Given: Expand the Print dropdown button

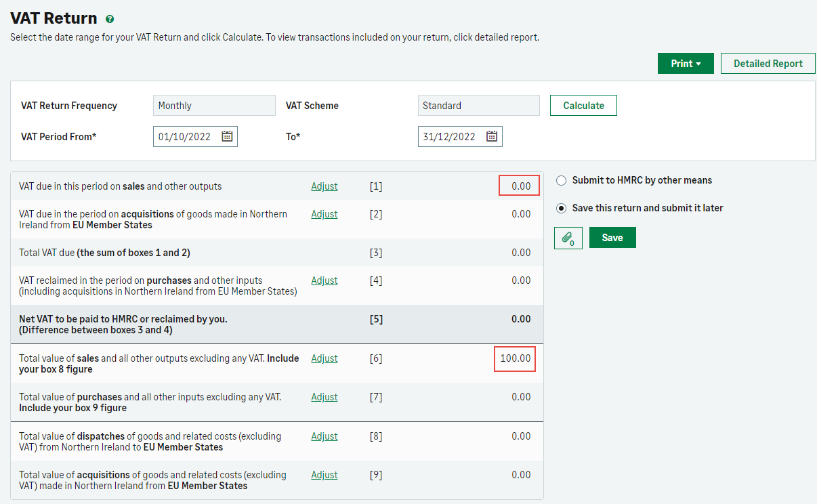Looking at the screenshot, I should tap(685, 64).
